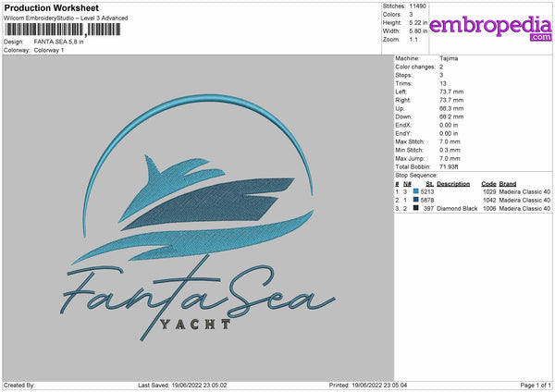Click the dark blue thread swatch 1042

(416, 200)
